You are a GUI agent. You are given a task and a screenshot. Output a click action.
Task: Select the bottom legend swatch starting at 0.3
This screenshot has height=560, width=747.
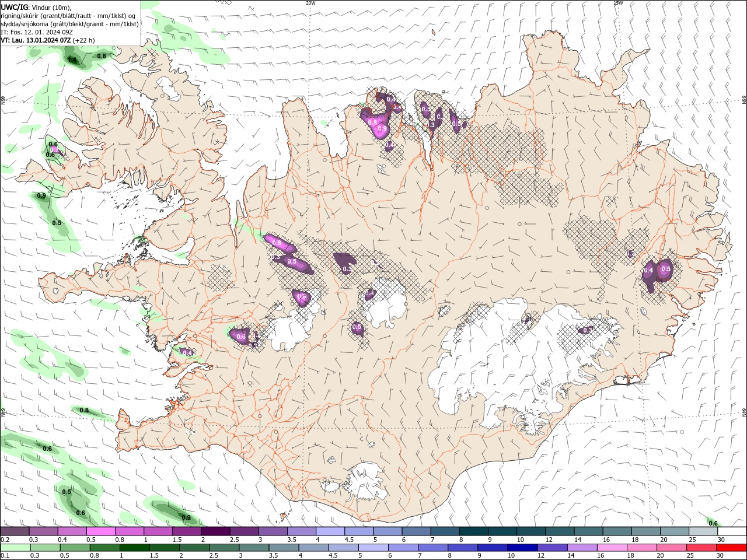pos(45,548)
